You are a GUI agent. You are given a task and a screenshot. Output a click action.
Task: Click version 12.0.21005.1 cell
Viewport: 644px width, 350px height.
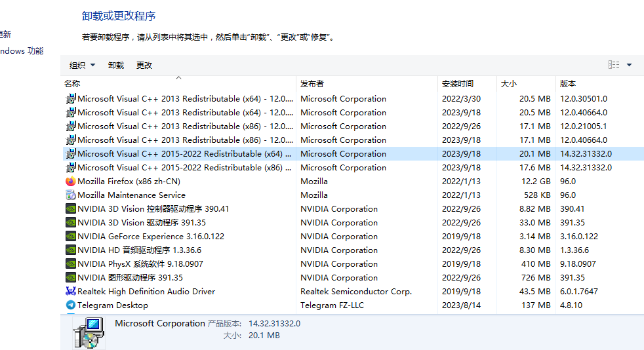583,126
